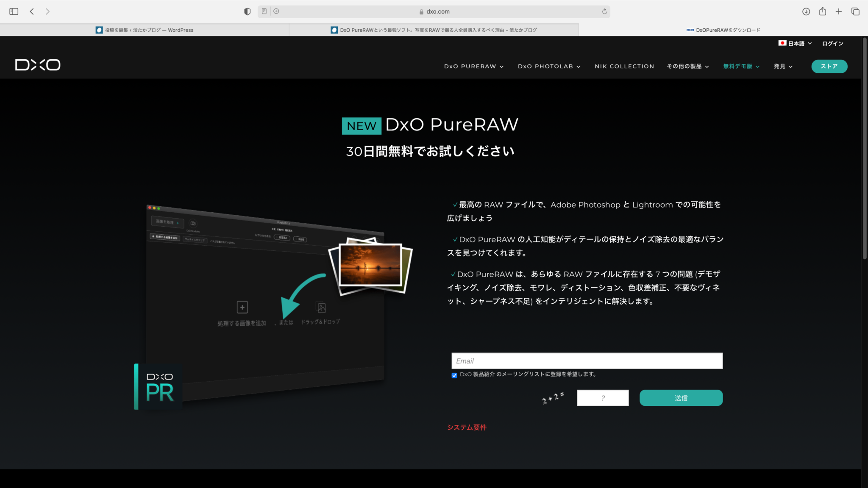The width and height of the screenshot is (868, 488).
Task: Click the plus circle icon in address bar
Action: (276, 11)
